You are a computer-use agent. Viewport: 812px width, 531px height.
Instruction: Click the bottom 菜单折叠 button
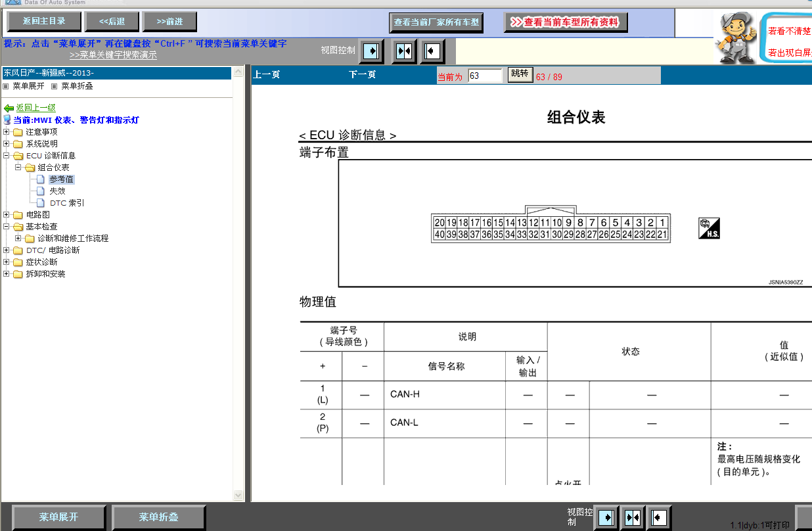(x=158, y=518)
